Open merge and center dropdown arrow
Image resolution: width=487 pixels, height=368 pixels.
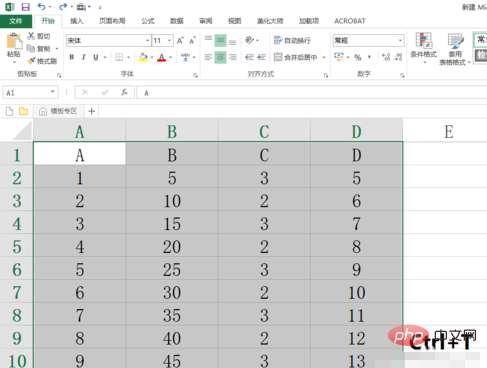(x=324, y=57)
